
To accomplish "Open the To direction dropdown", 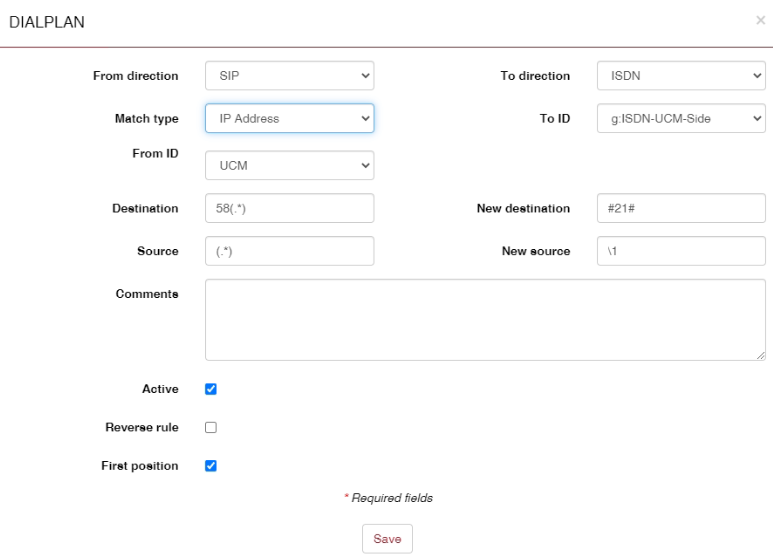I will [x=681, y=76].
